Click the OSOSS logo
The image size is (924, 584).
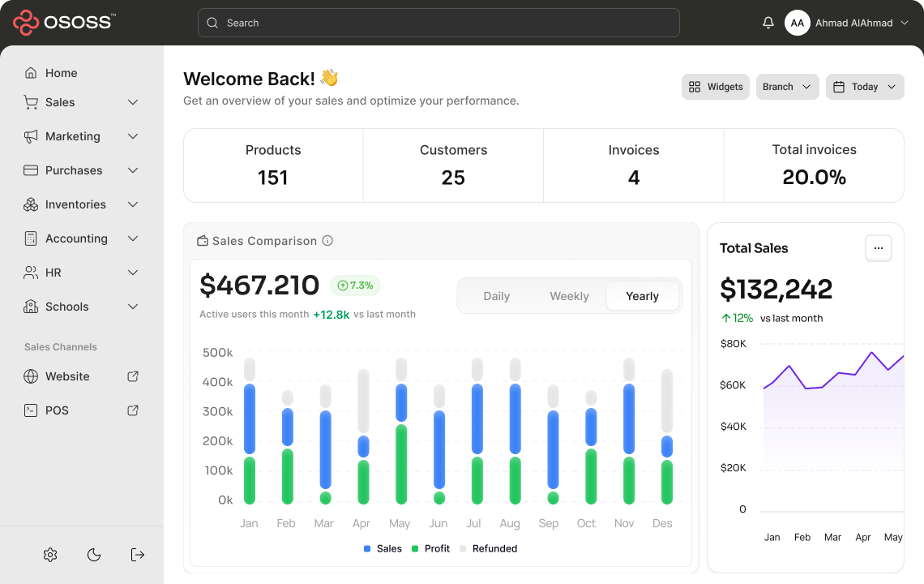(65, 23)
